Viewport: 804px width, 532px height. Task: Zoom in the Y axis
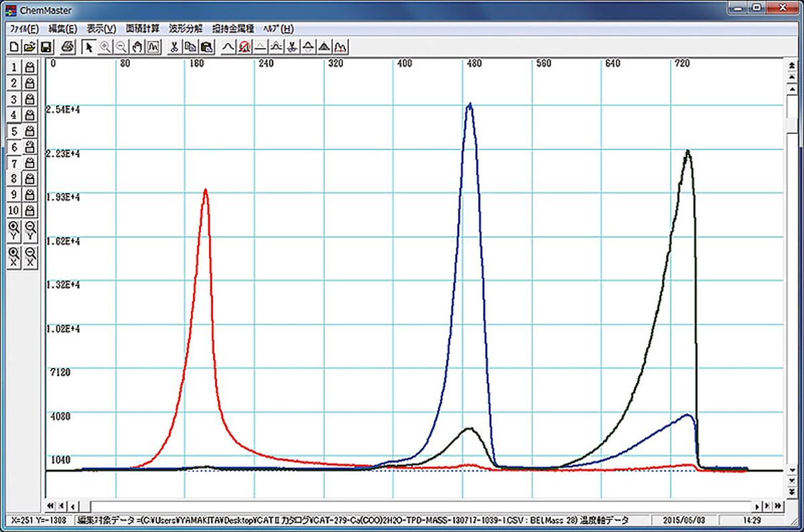click(14, 231)
